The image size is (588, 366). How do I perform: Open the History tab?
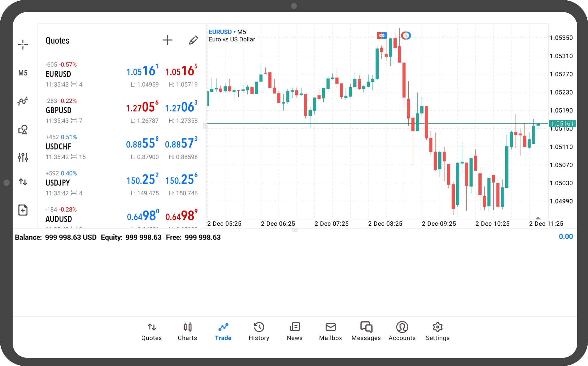pyautogui.click(x=259, y=332)
